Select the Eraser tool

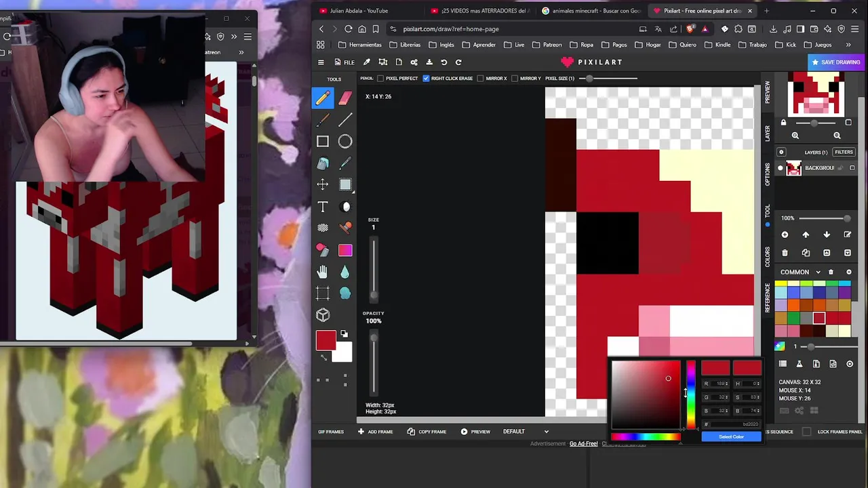point(345,98)
